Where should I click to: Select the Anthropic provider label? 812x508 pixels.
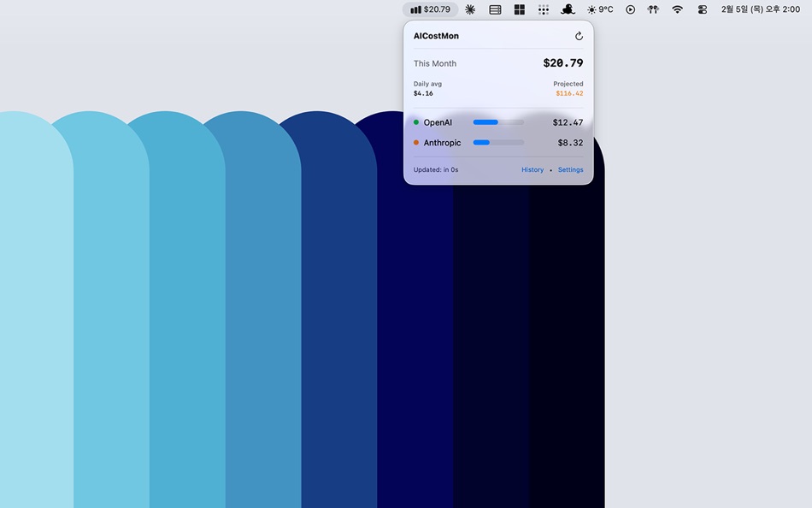coord(442,143)
